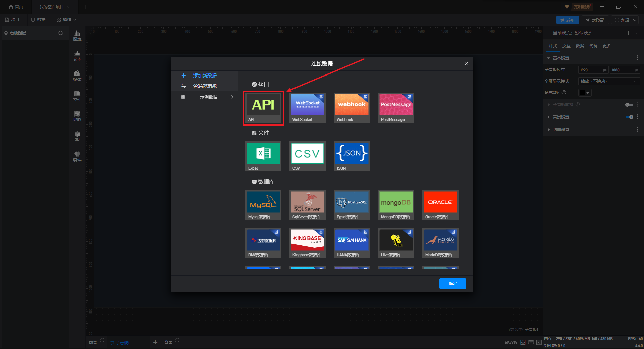Open the 3D components panel
The height and width of the screenshot is (349, 644).
(x=77, y=136)
